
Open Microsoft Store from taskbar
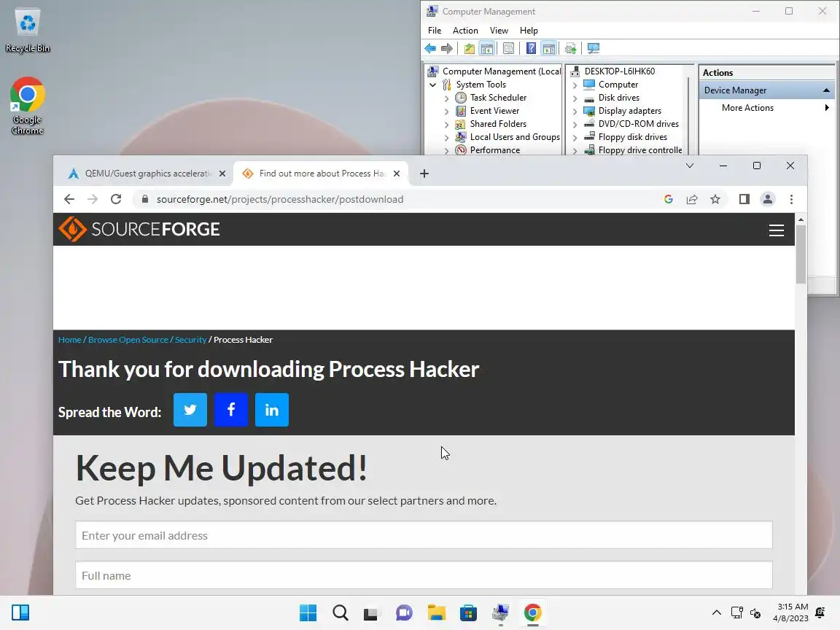pyautogui.click(x=468, y=612)
